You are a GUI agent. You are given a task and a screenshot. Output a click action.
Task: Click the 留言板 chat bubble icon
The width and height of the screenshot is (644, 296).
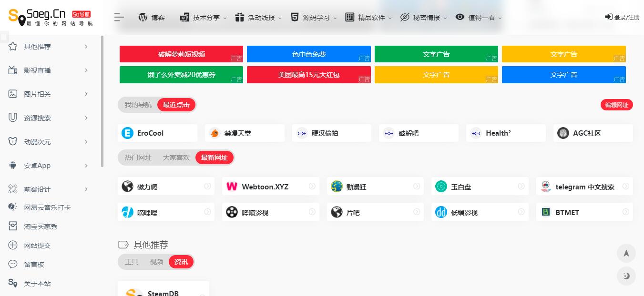pos(13,264)
